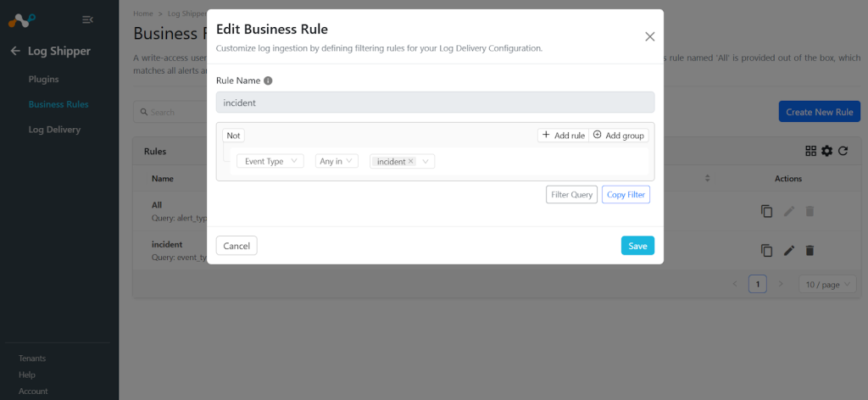Click the Copy Filter button

pos(626,195)
